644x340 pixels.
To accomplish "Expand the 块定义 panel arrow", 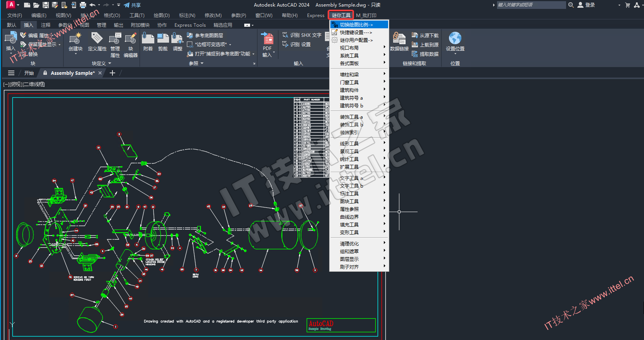I will [x=110, y=63].
